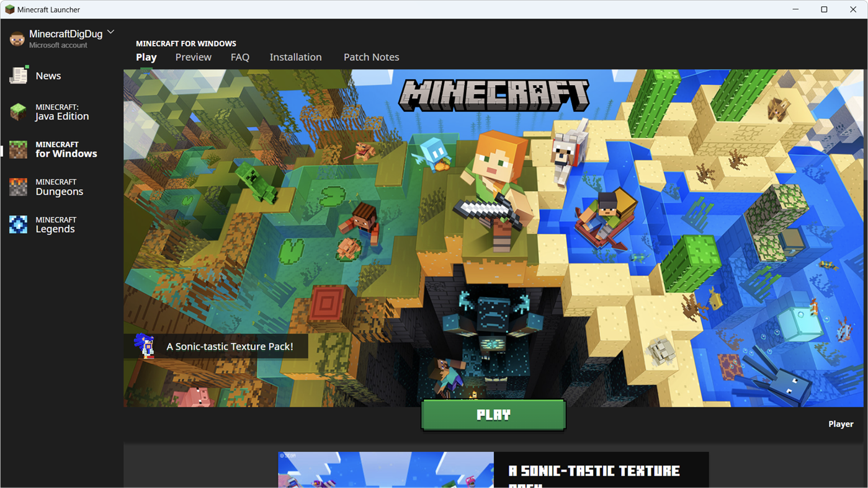Open the News section

47,75
